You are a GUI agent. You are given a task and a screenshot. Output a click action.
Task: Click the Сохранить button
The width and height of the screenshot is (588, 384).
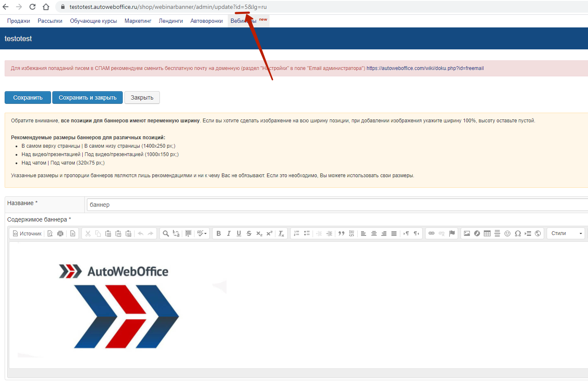pos(28,97)
